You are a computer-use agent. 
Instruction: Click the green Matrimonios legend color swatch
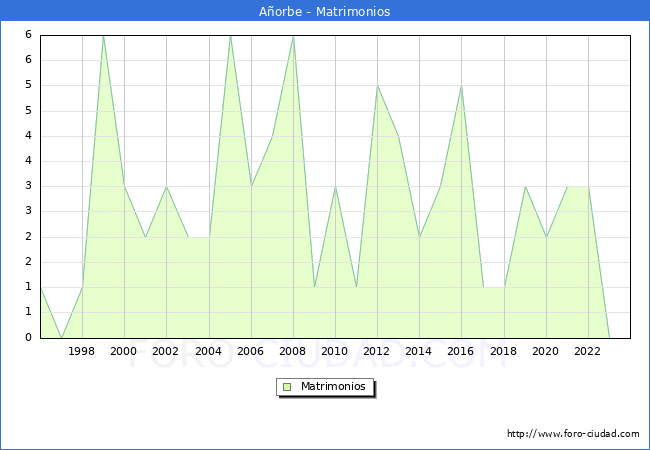click(286, 386)
